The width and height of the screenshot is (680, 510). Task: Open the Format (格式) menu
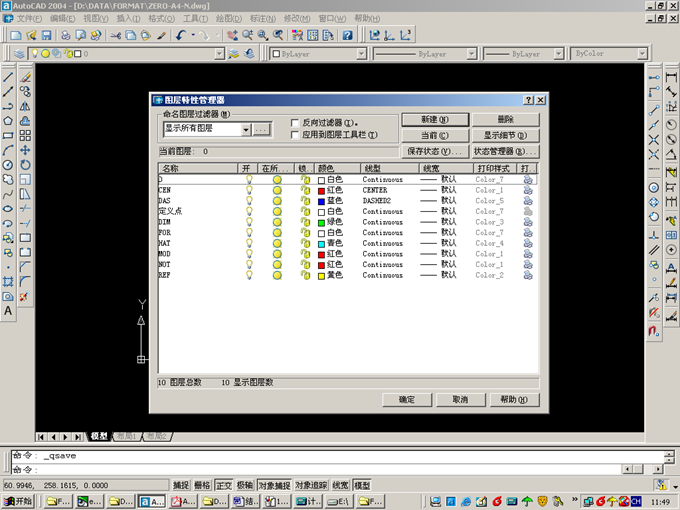pos(161,19)
